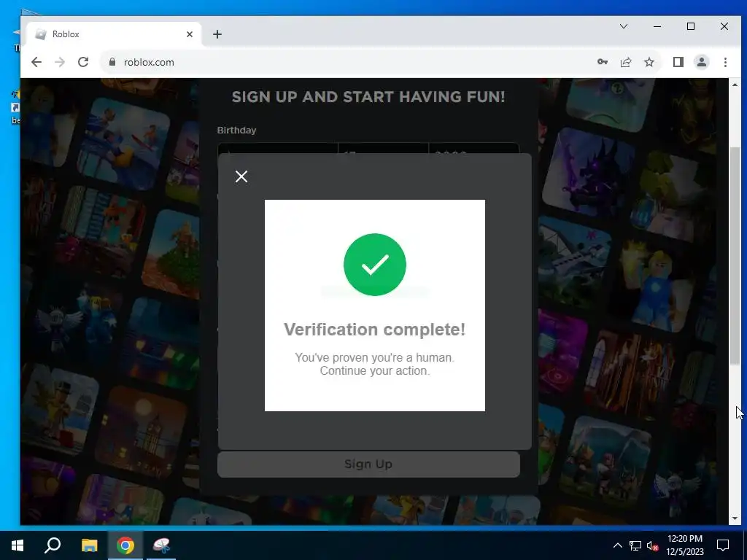This screenshot has height=560, width=747.
Task: Open Chrome side panel
Action: click(678, 62)
